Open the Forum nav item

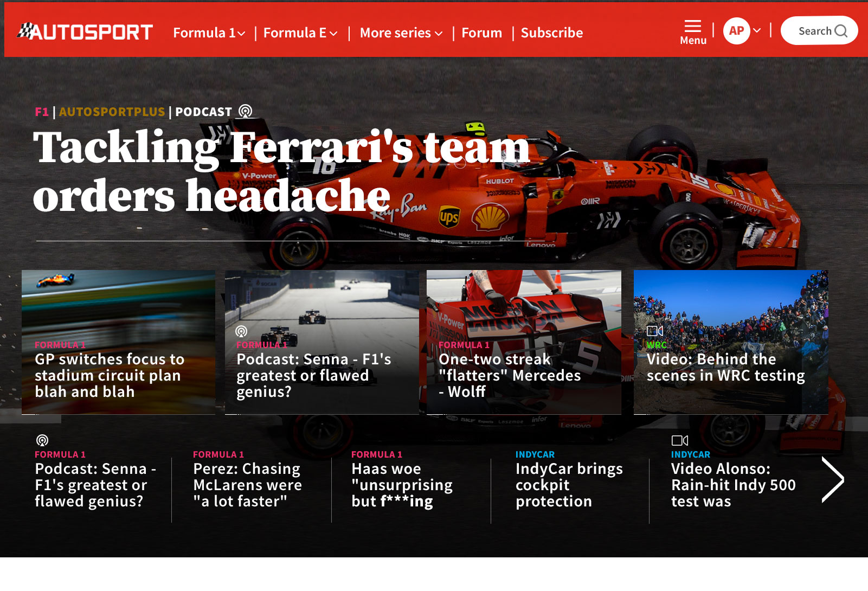point(482,33)
